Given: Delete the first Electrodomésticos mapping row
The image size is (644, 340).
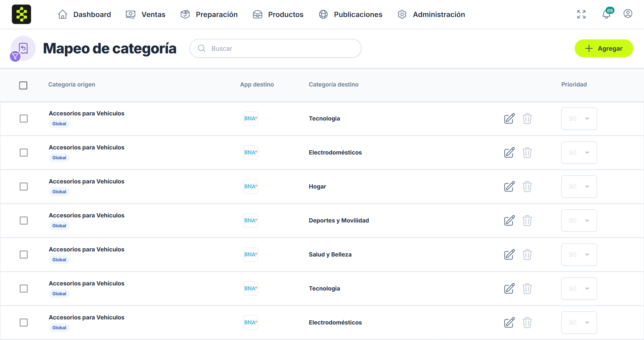Looking at the screenshot, I should pos(527,152).
